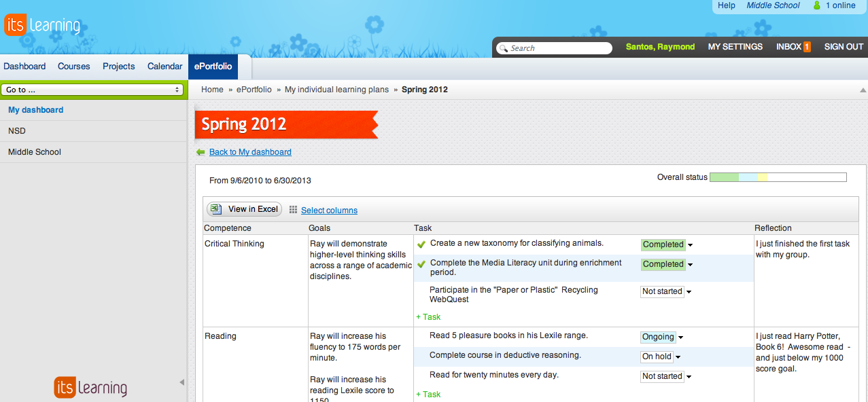Image resolution: width=868 pixels, height=402 pixels.
Task: Click the Overall status progress bar
Action: click(778, 177)
